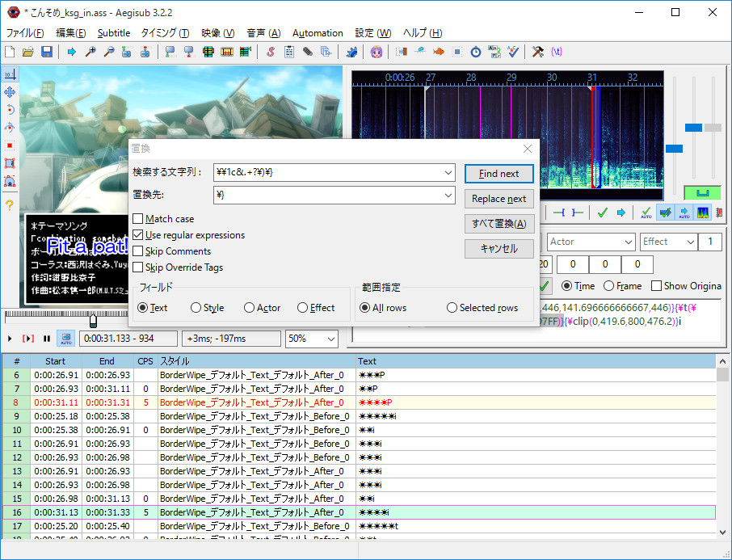Click the first blue audio zoom slider handle
The height and width of the screenshot is (560, 732).
674,149
